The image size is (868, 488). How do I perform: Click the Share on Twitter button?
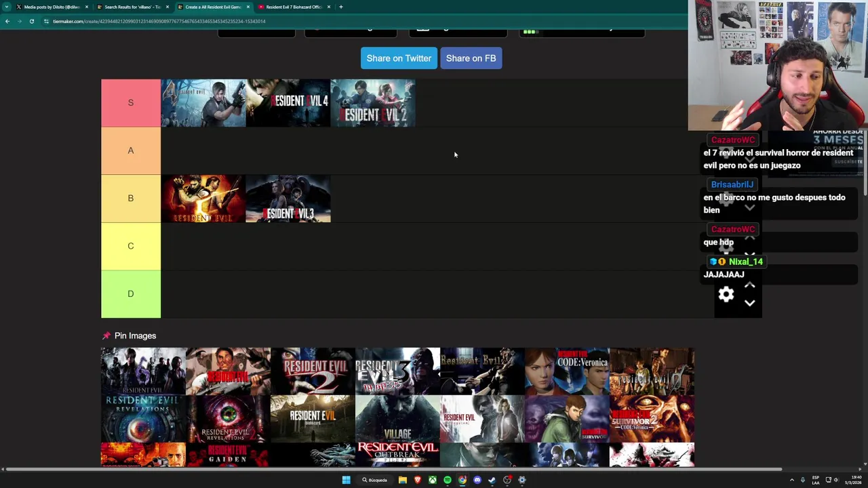(399, 58)
